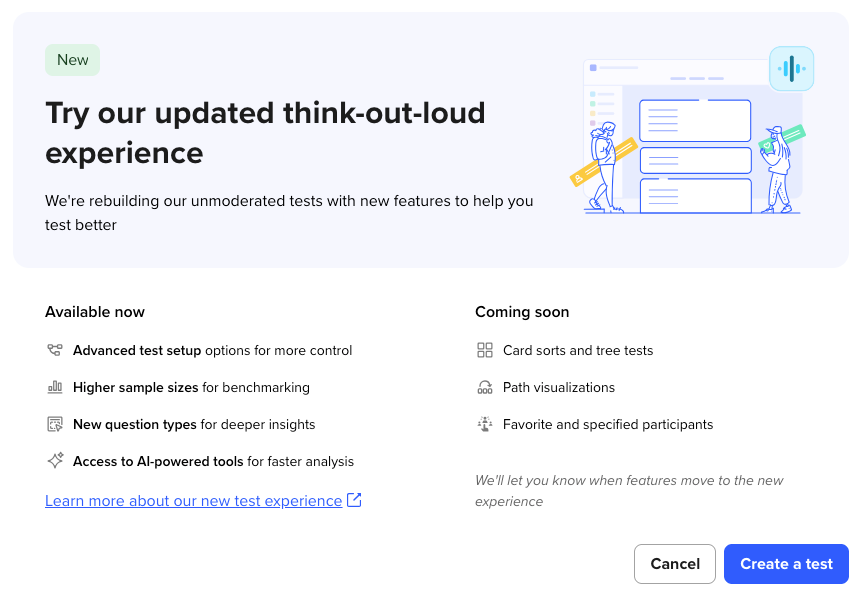Click the AI-powered tools sparkle icon
This screenshot has width=866, height=600.
point(55,461)
